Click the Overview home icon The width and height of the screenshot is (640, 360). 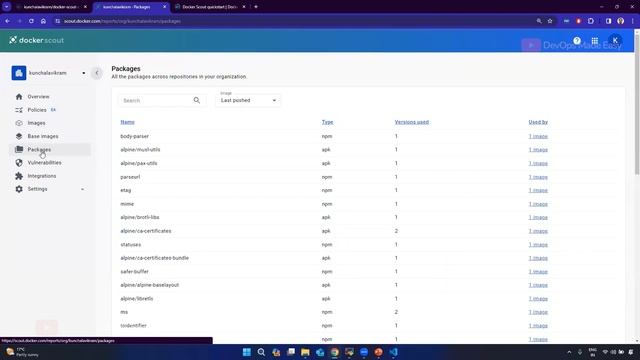coord(19,97)
